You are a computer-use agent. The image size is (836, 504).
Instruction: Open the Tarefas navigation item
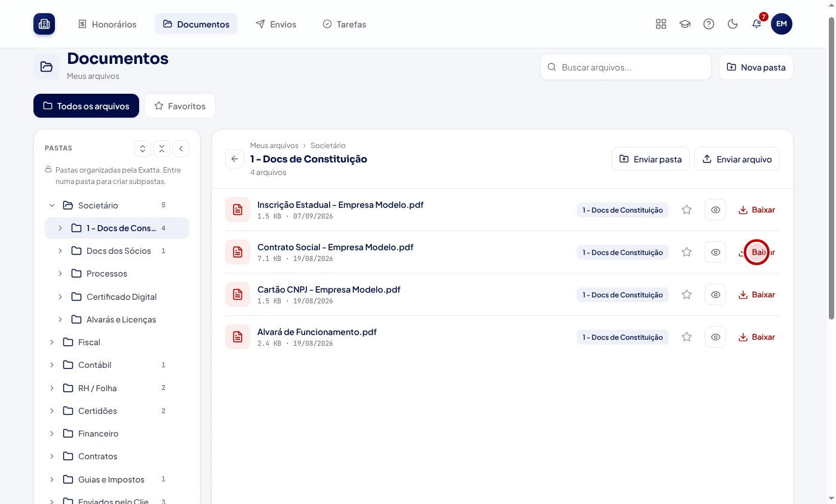[x=345, y=24]
